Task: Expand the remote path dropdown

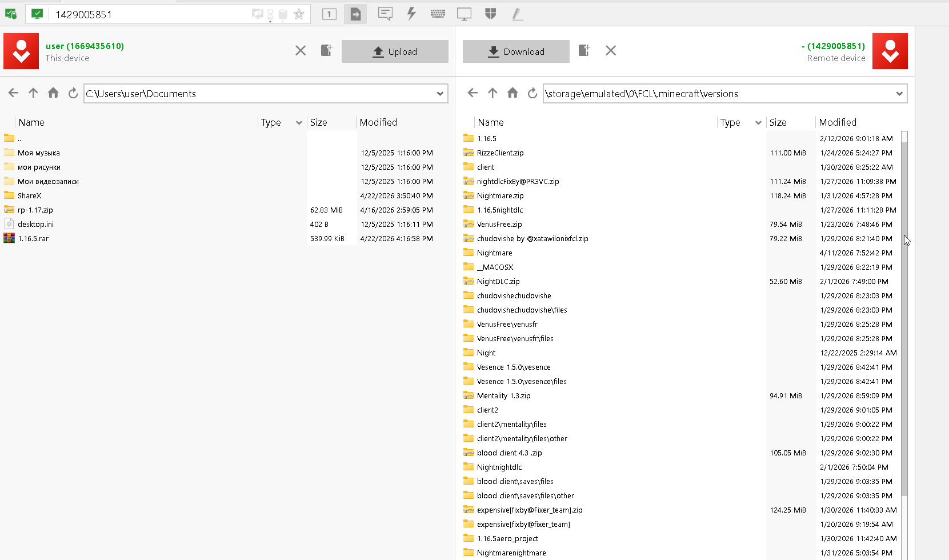Action: 899,94
